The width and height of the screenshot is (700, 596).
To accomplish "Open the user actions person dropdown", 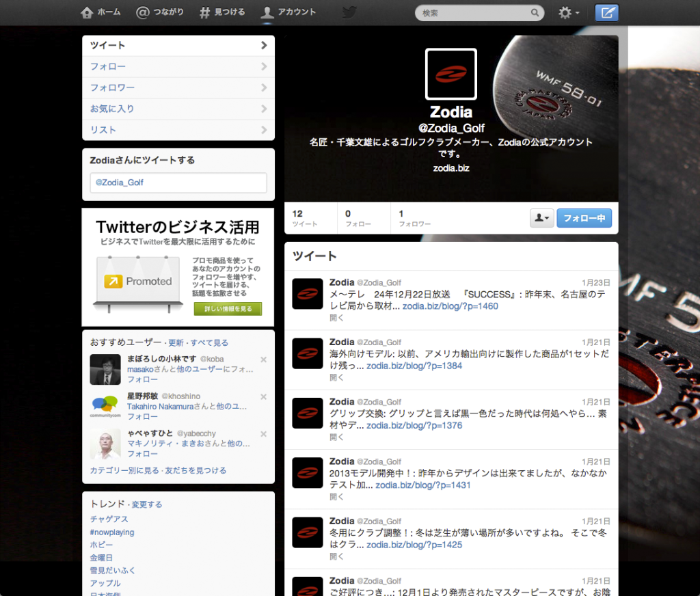I will 541,218.
